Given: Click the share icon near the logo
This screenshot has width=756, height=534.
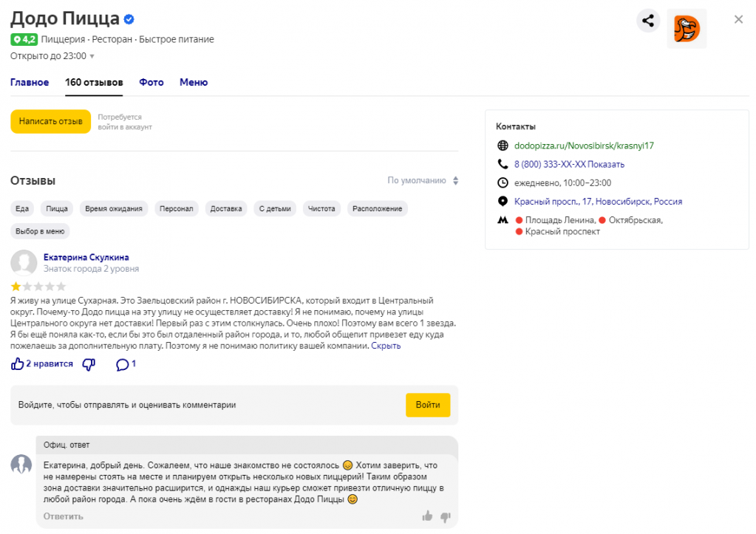Looking at the screenshot, I should (648, 21).
